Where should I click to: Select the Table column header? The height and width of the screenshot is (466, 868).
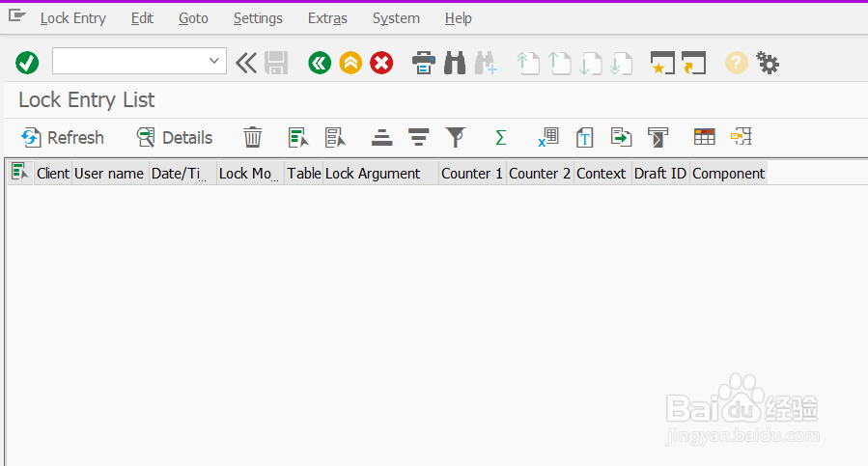coord(303,174)
